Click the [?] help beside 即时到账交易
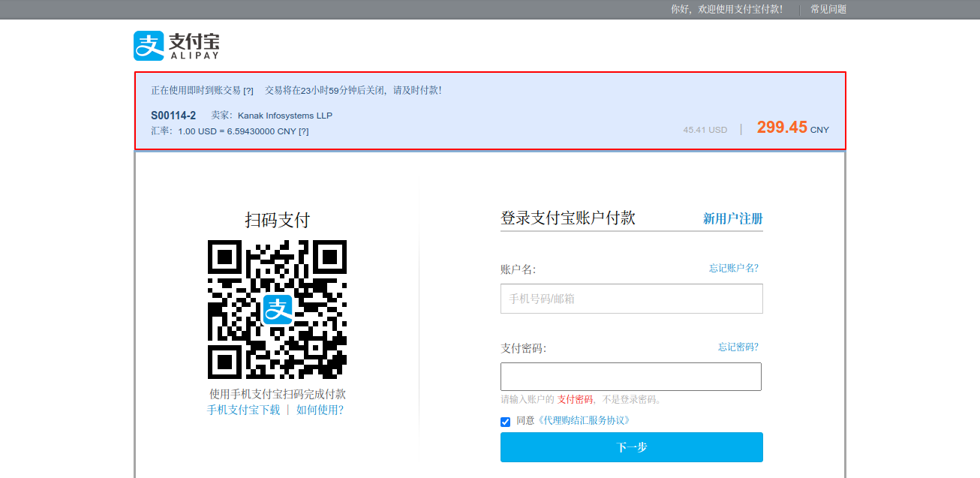Image resolution: width=980 pixels, height=478 pixels. [248, 91]
